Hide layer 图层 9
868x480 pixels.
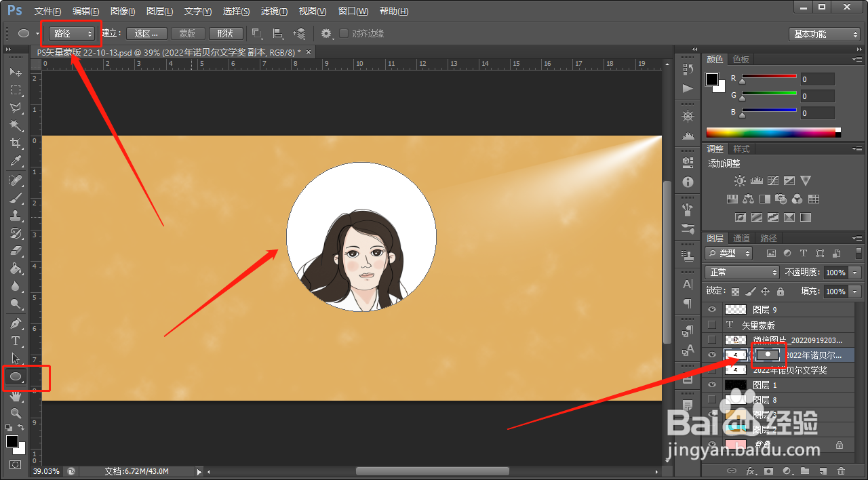pos(712,309)
